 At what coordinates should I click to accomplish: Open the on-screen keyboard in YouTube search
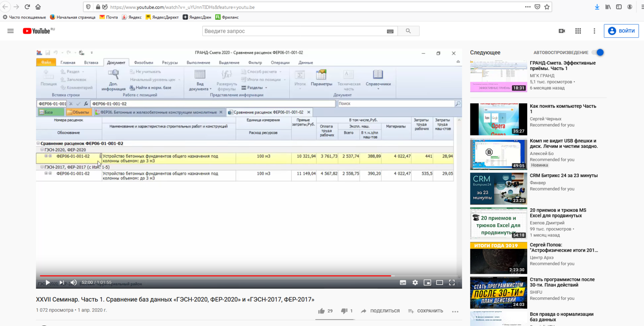390,31
